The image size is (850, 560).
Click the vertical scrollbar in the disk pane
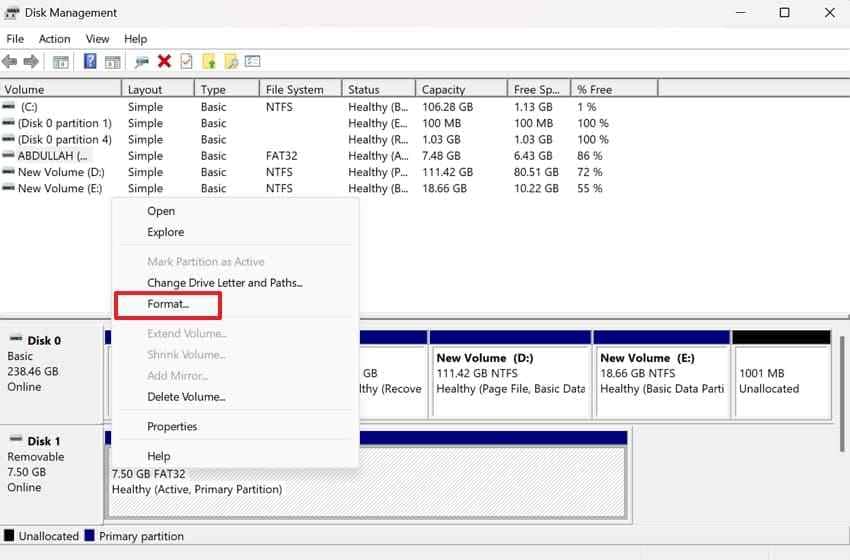point(842,394)
